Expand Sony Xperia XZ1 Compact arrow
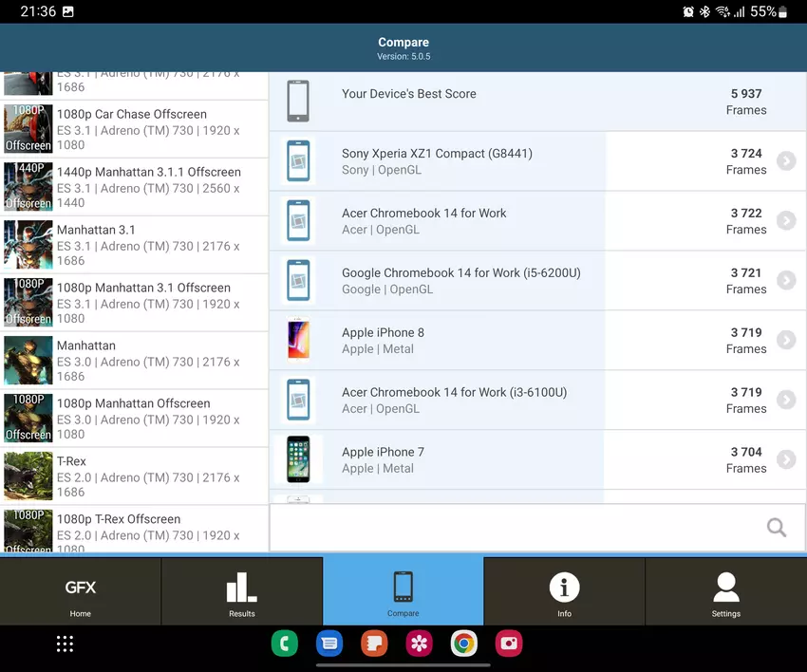The width and height of the screenshot is (807, 672). pos(785,161)
